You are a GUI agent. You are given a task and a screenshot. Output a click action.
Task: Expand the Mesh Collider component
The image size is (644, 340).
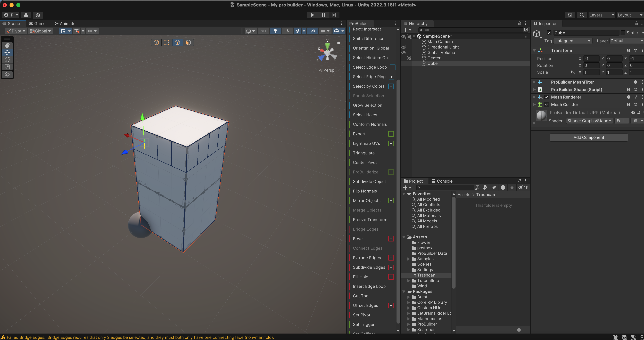click(x=534, y=105)
